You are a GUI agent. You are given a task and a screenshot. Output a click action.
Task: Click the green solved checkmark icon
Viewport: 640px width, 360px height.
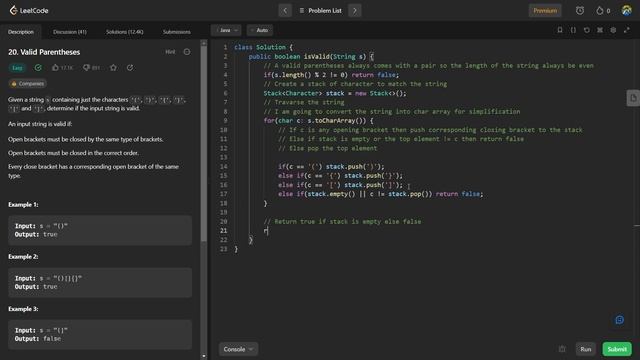[38, 68]
